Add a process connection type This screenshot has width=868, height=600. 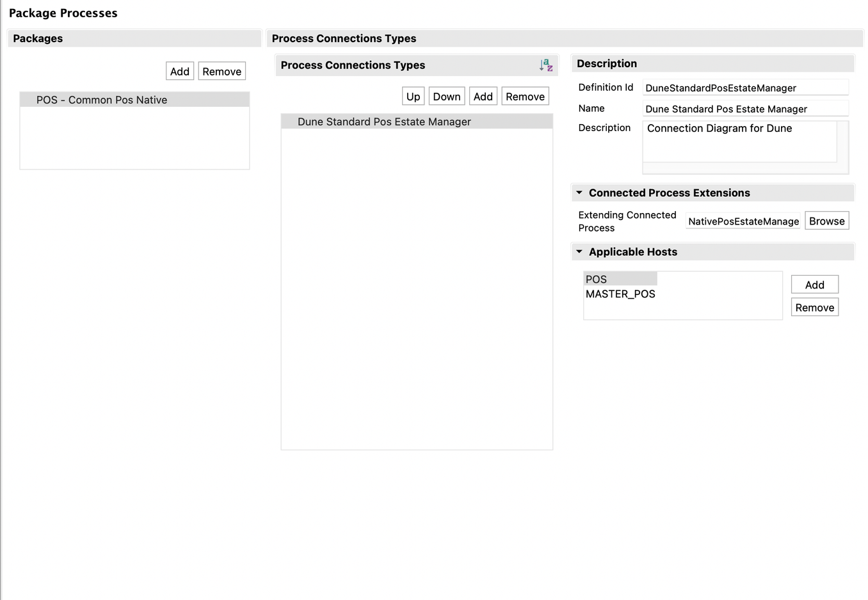483,96
